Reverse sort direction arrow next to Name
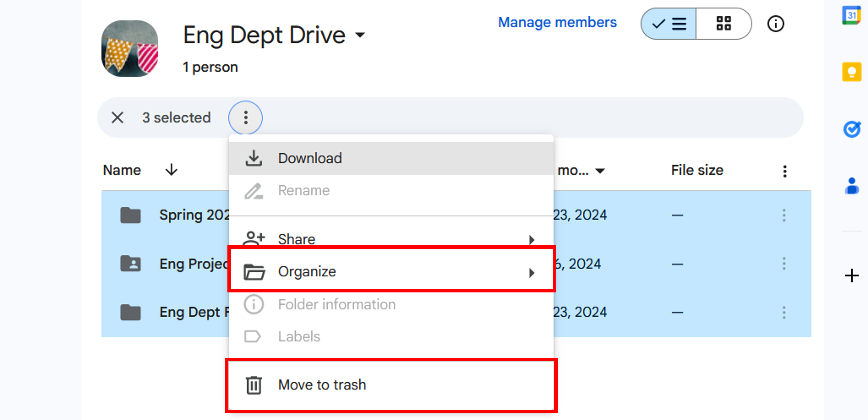Viewport: 868px width, 420px height. 171,170
